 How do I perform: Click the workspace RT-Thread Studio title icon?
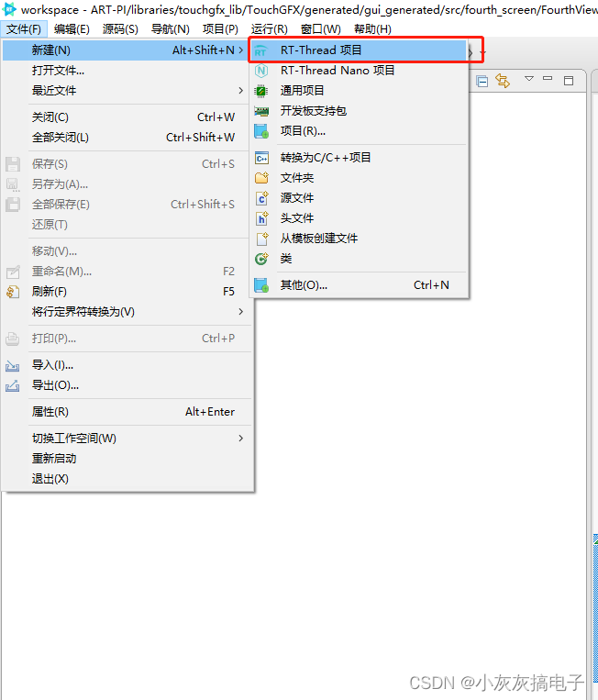[9, 9]
